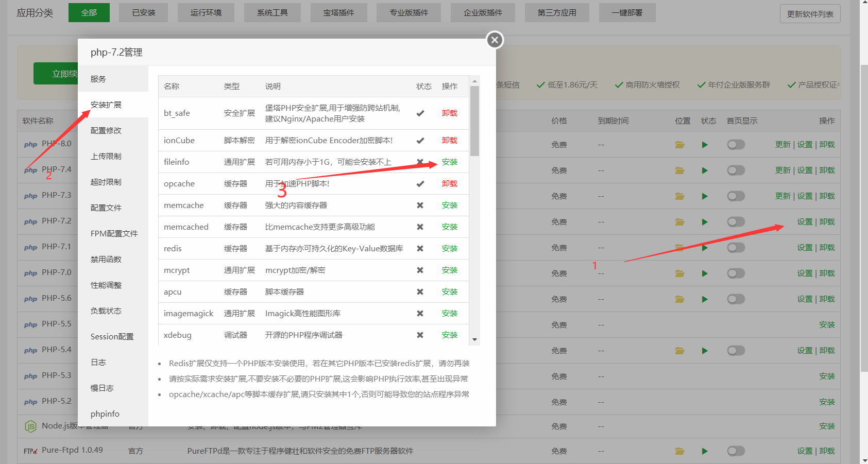Switch to 已安装 category tab
The width and height of the screenshot is (868, 464).
(143, 13)
